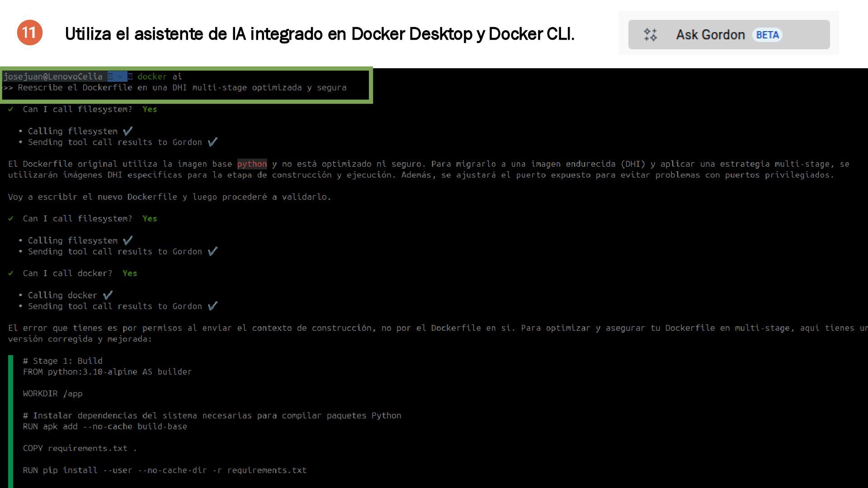Click green tick before first Can I call filesystem
The width and height of the screenshot is (868, 488).
click(11, 109)
